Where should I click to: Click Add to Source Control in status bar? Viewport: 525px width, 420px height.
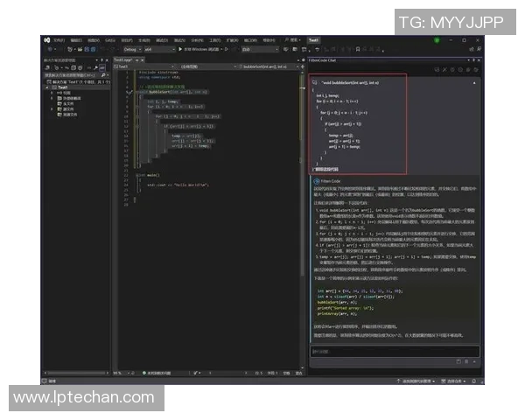[416, 381]
